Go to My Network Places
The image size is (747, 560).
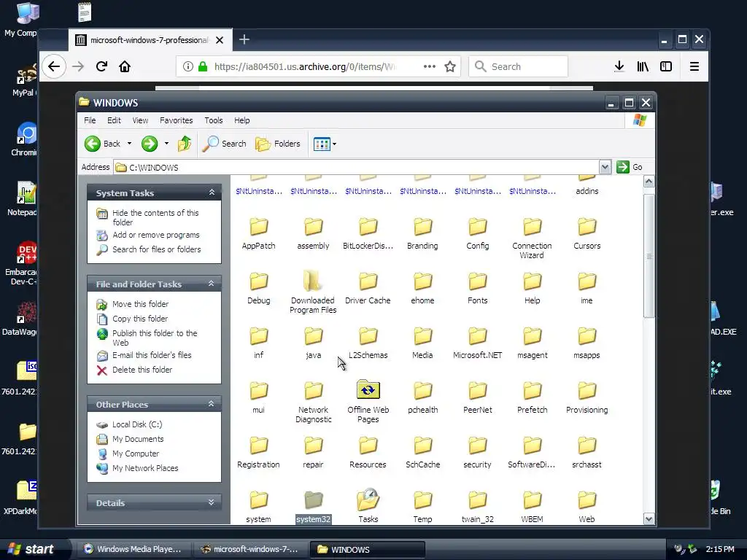pyautogui.click(x=145, y=468)
